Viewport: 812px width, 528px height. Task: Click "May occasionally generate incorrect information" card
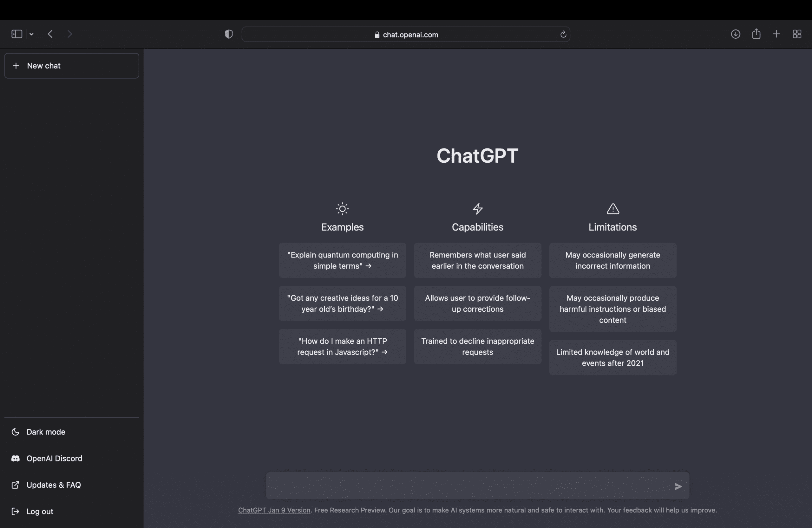(x=613, y=261)
